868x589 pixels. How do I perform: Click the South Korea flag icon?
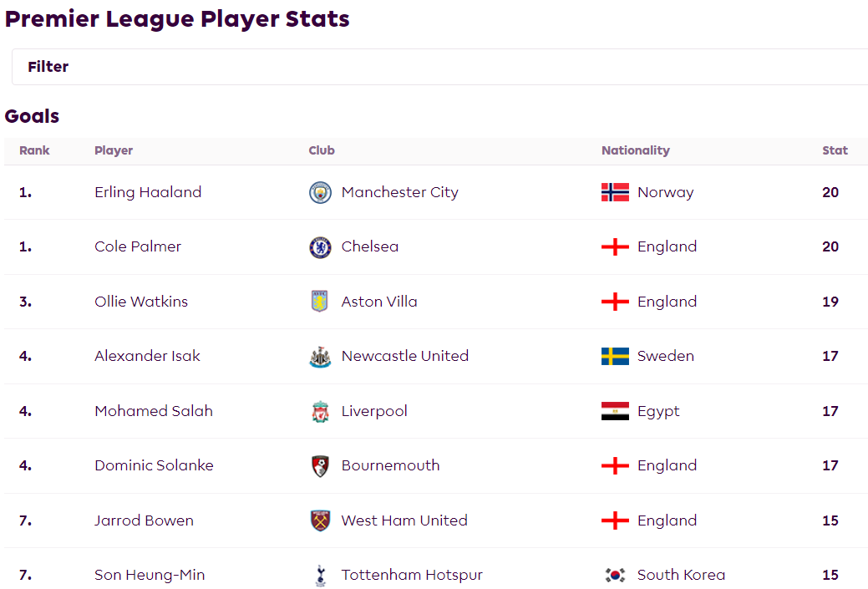click(x=615, y=575)
